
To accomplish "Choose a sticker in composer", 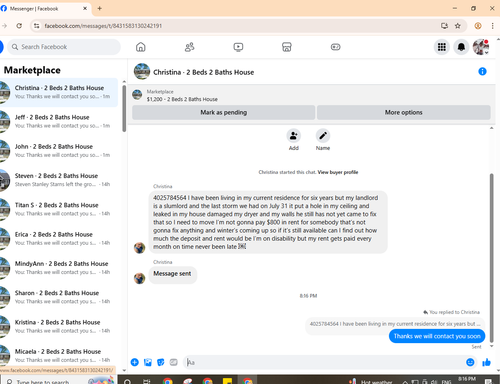I will pos(161,362).
